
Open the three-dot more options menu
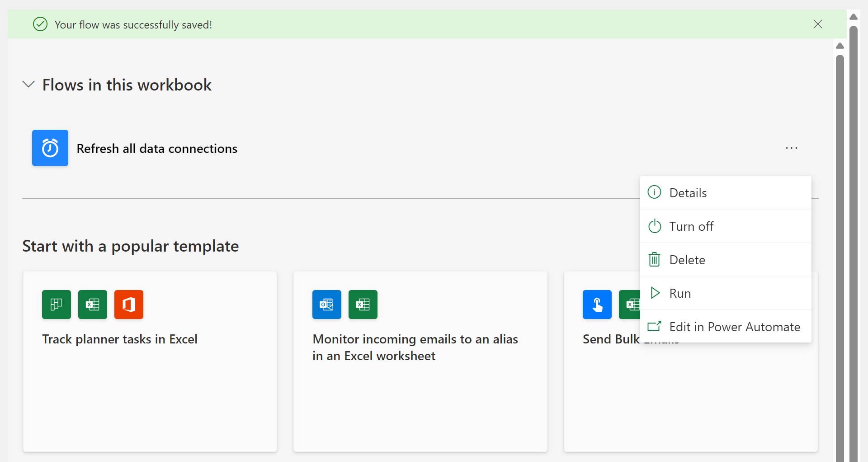pyautogui.click(x=792, y=148)
